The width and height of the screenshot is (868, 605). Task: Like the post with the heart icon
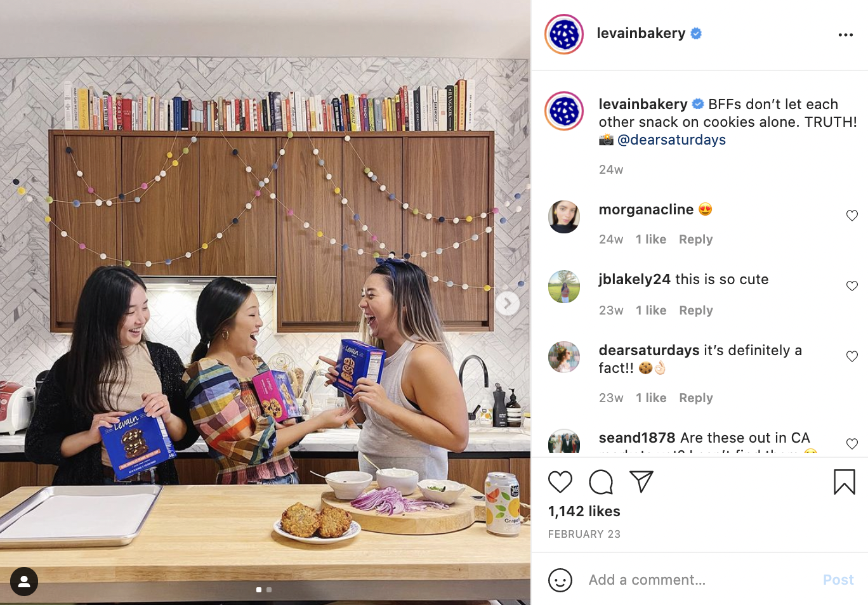560,482
